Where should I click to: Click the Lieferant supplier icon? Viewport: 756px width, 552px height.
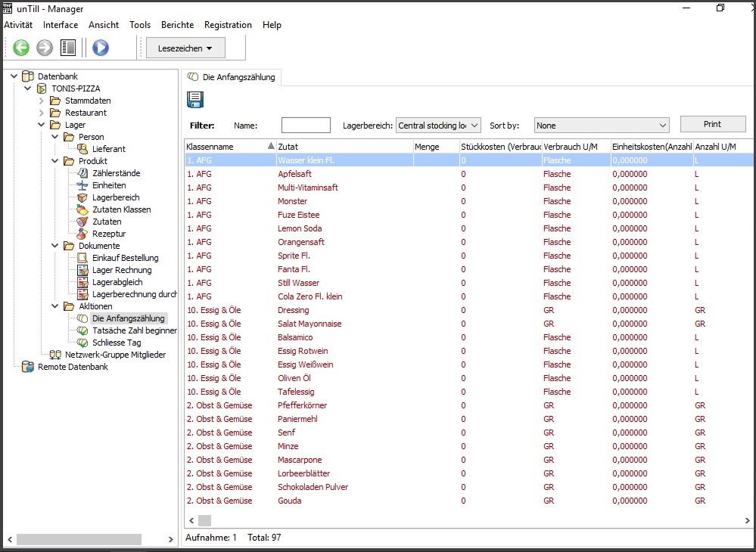tap(83, 149)
